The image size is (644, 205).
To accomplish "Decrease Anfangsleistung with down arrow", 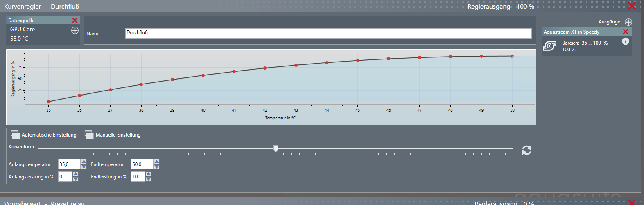I will pos(75,179).
